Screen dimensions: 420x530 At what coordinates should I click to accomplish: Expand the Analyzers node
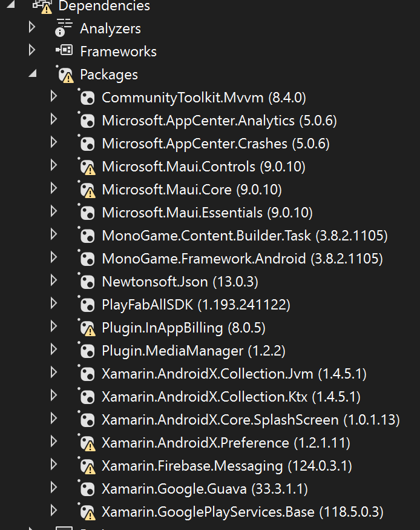tap(32, 28)
